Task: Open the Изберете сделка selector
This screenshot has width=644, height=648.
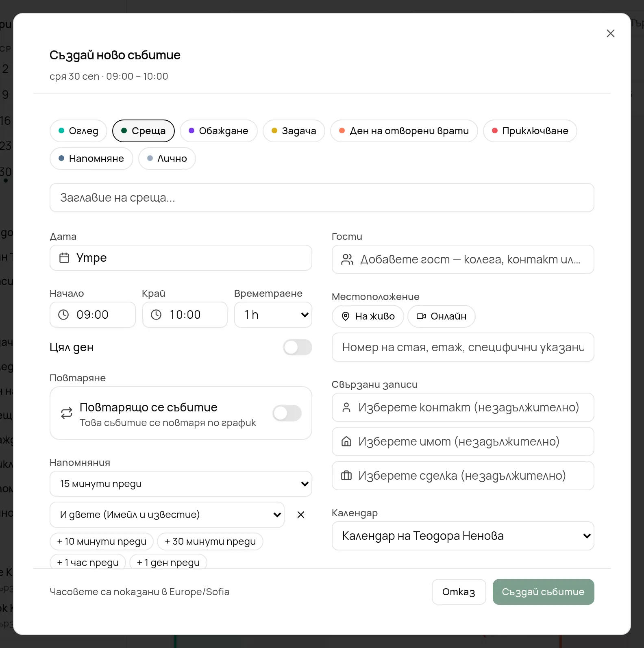Action: click(463, 476)
